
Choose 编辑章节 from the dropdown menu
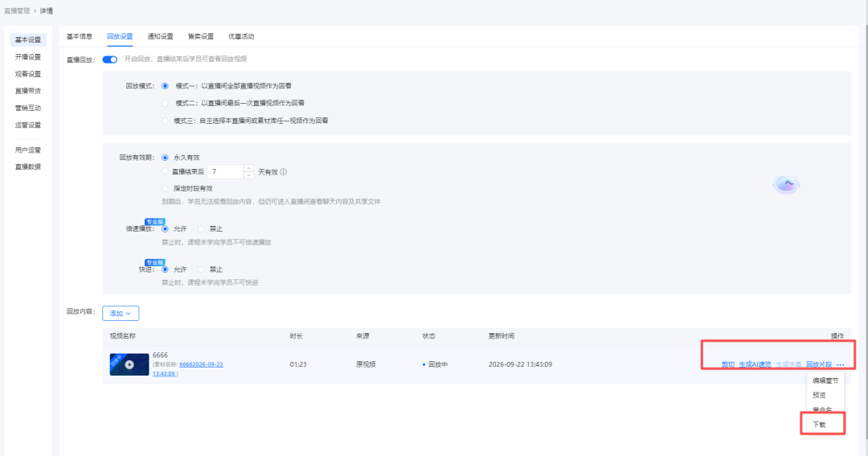pyautogui.click(x=825, y=380)
